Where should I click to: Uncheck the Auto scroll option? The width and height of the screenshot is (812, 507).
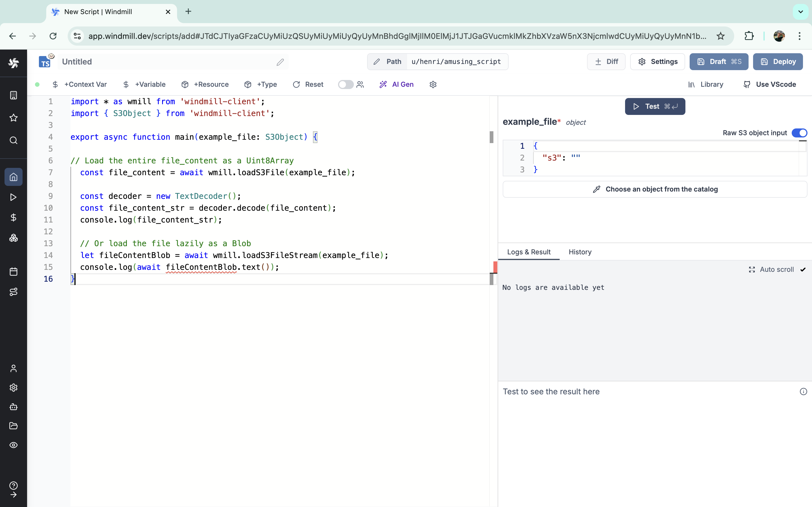[803, 270]
